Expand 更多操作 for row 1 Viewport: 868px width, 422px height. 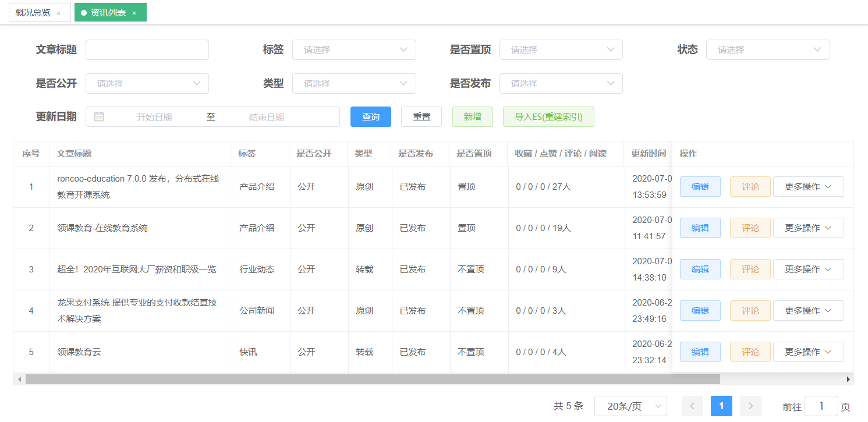pyautogui.click(x=808, y=187)
